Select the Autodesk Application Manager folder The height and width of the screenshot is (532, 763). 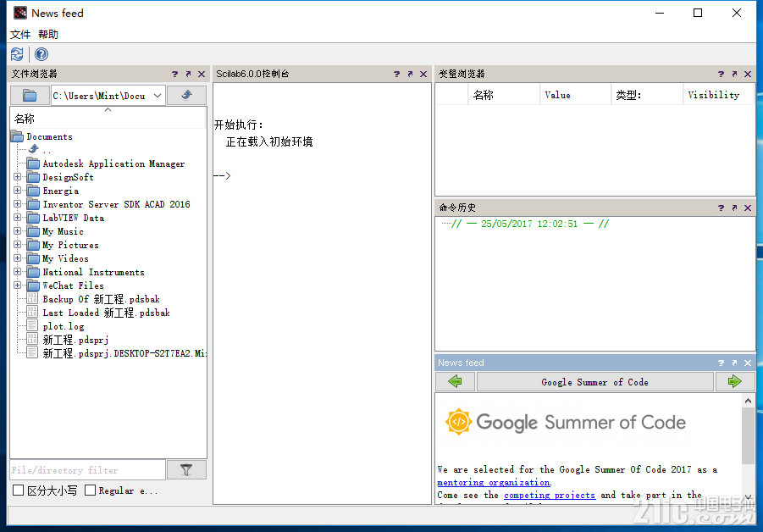tap(113, 163)
